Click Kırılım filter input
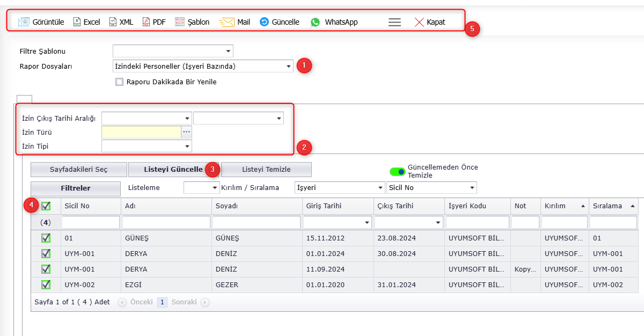 [x=565, y=222]
